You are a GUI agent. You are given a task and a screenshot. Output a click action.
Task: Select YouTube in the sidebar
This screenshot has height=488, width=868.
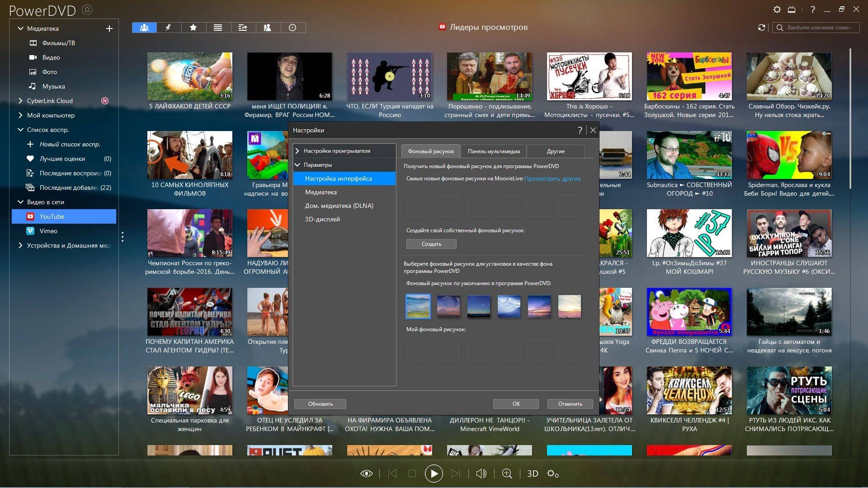pyautogui.click(x=64, y=216)
